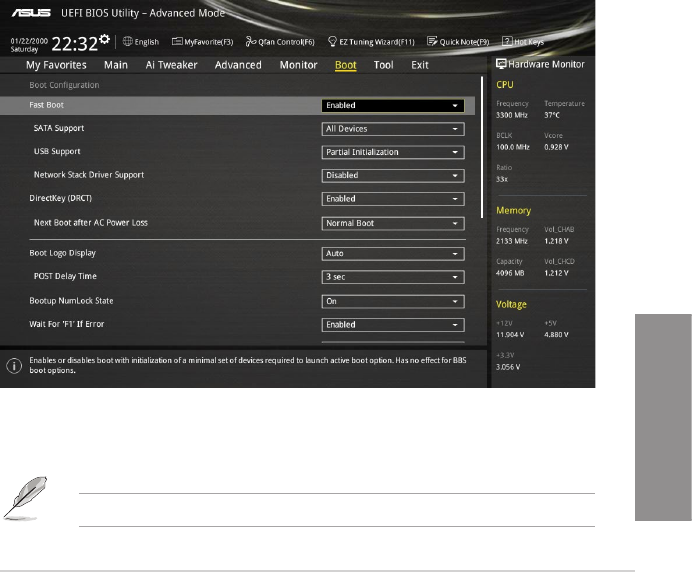This screenshot has width=692, height=572.
Task: Click the Hardware Monitor display icon
Action: click(x=501, y=64)
